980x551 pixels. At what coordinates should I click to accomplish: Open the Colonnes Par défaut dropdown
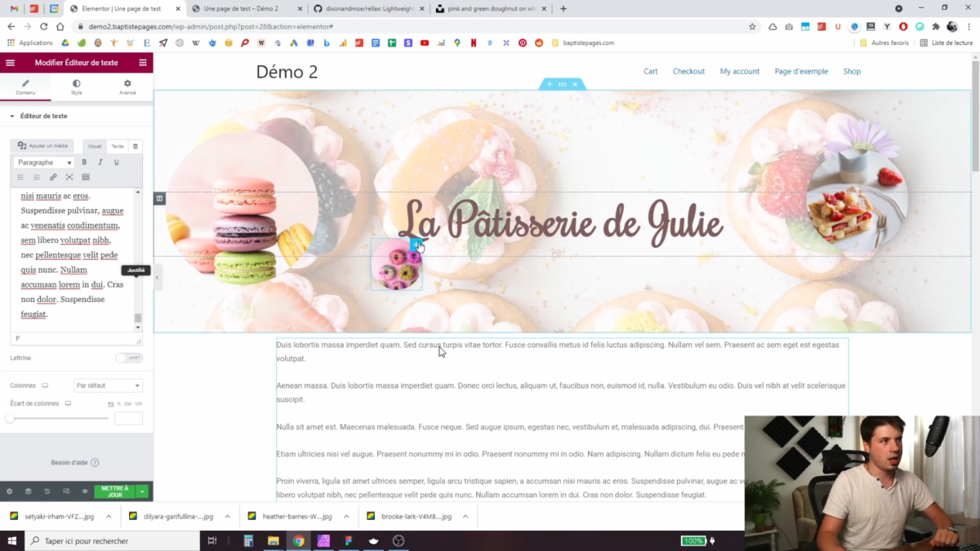(x=108, y=385)
